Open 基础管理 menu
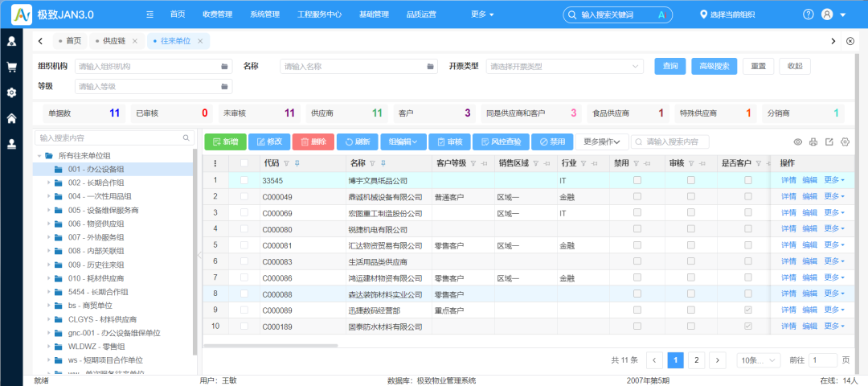The width and height of the screenshot is (868, 386). click(374, 14)
